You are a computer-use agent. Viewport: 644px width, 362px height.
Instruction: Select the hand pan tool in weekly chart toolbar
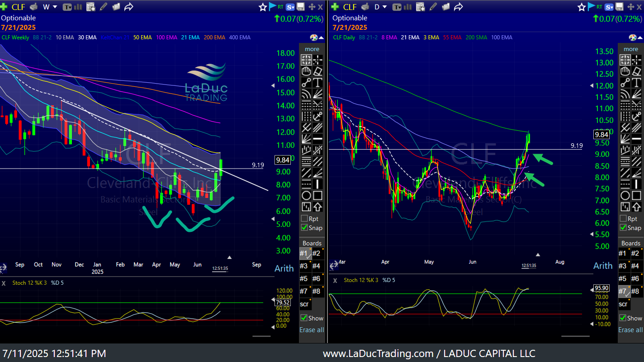click(x=306, y=71)
